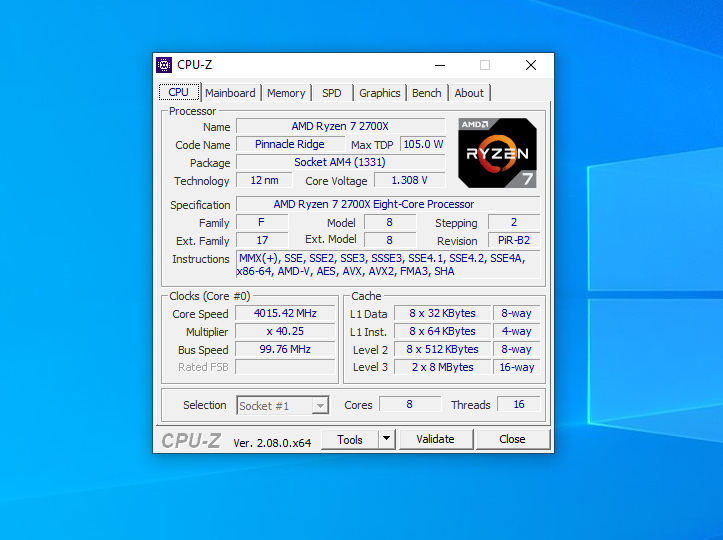Click the AMD Ryzen 7 logo image

point(497,153)
